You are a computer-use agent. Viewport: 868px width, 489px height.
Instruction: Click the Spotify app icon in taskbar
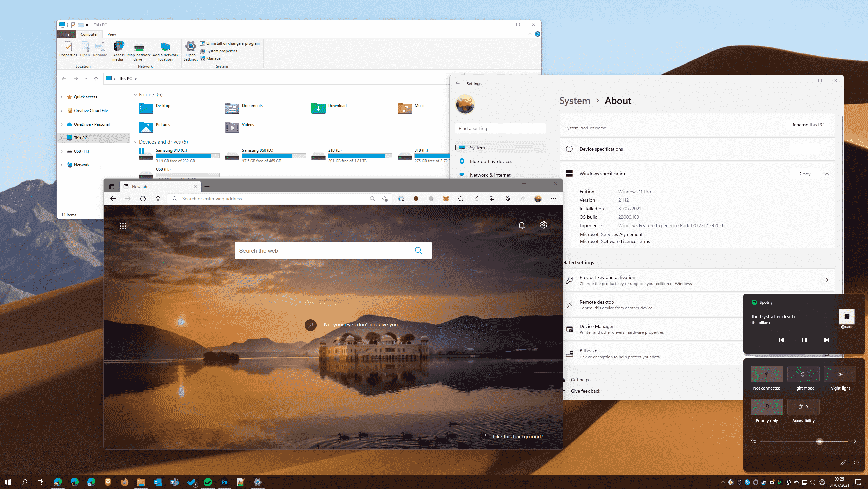pos(208,482)
